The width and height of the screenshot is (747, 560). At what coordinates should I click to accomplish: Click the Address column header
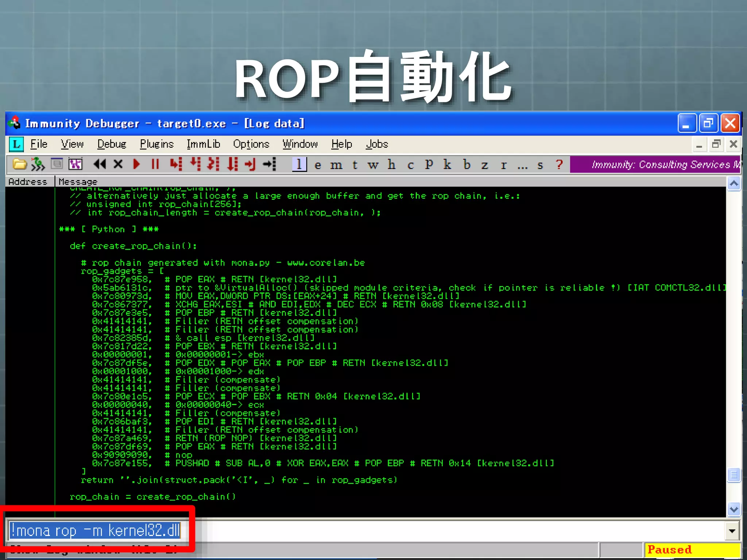(x=30, y=182)
